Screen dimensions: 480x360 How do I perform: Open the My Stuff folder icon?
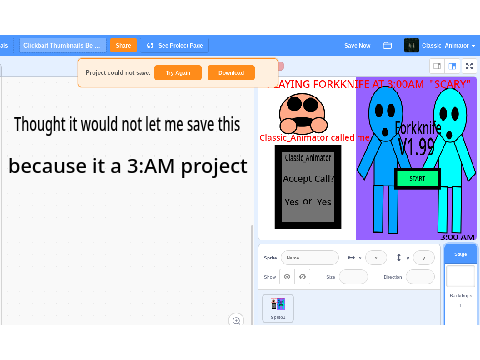coord(387,45)
